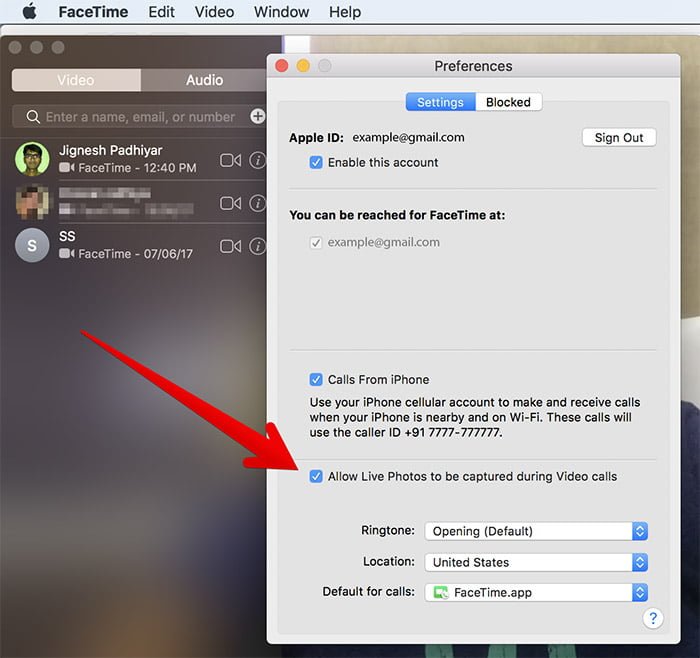
Task: Click info icon on blurred contact row
Action: click(258, 204)
